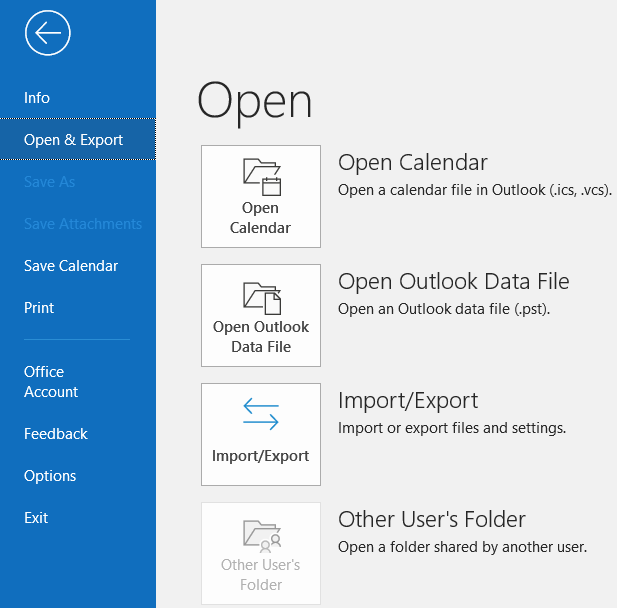Choose Save Calendar from the sidebar

[78, 266]
